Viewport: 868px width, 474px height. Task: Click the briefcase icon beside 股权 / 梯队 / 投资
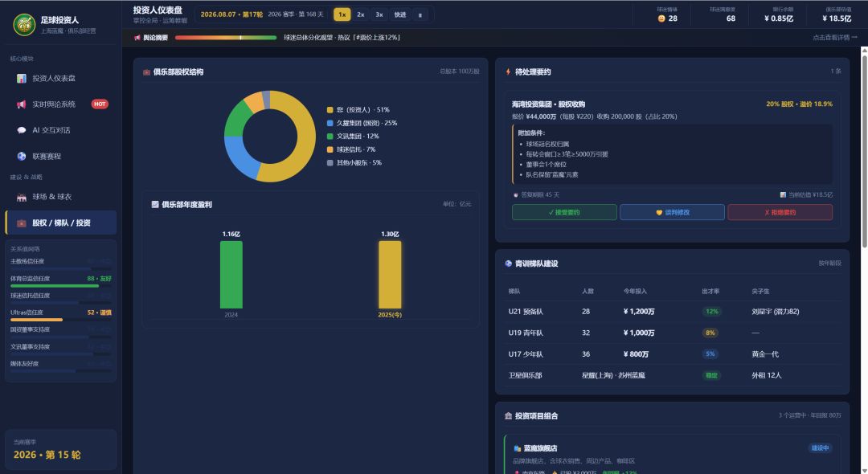22,223
